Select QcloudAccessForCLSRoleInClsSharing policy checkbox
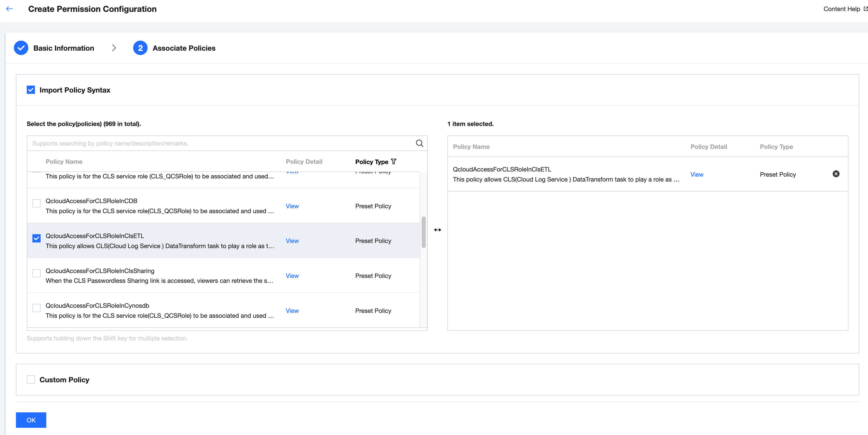 point(37,273)
